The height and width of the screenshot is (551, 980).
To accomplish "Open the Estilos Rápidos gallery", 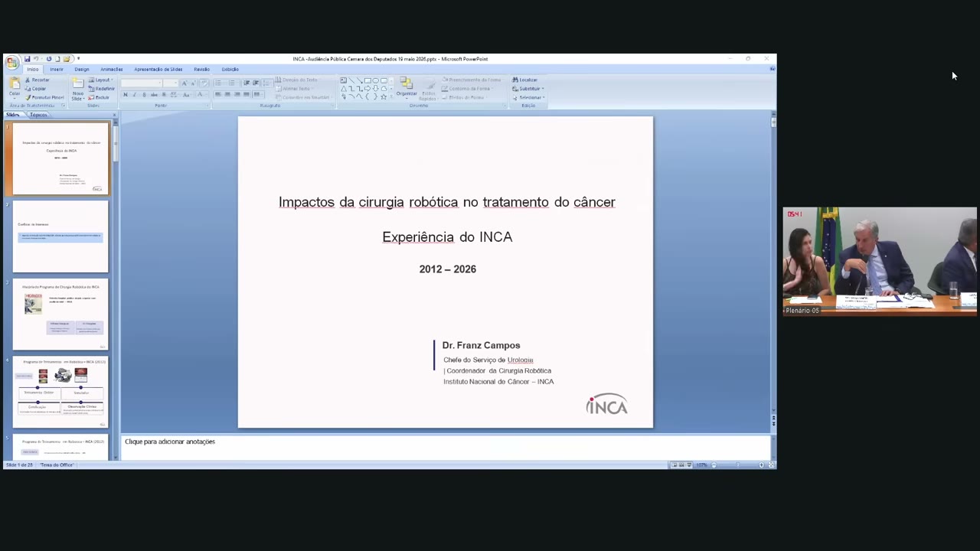I will click(x=429, y=87).
